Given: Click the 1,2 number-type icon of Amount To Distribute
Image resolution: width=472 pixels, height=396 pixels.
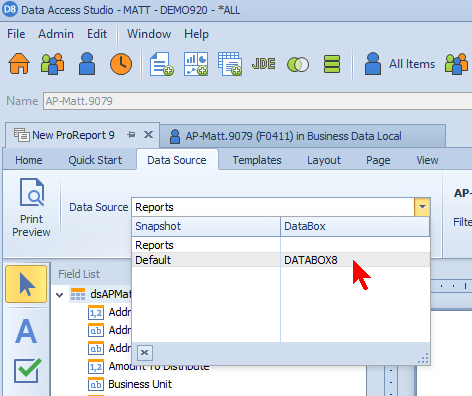Looking at the screenshot, I should [96, 366].
